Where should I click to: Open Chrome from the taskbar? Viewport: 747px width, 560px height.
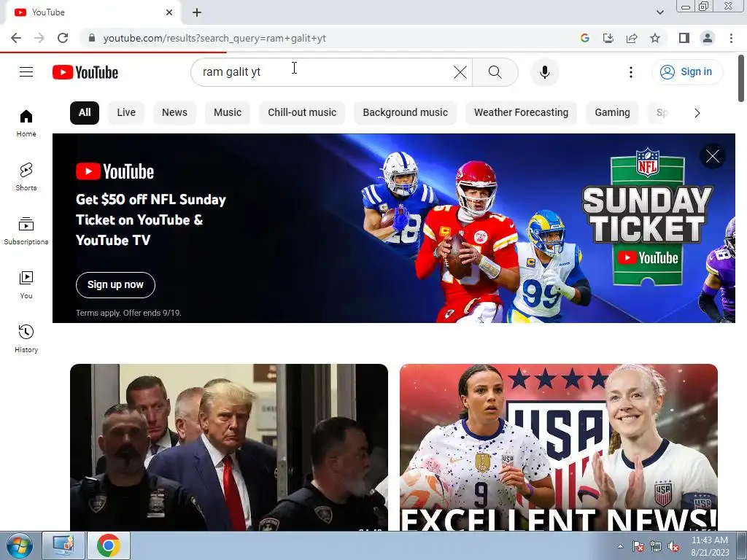[x=109, y=545]
